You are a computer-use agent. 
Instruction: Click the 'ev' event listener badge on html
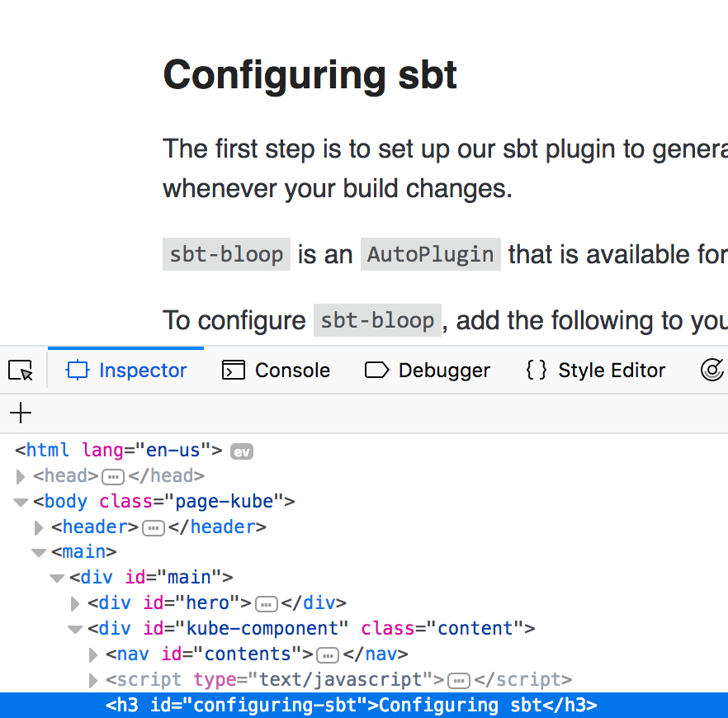[x=241, y=451]
